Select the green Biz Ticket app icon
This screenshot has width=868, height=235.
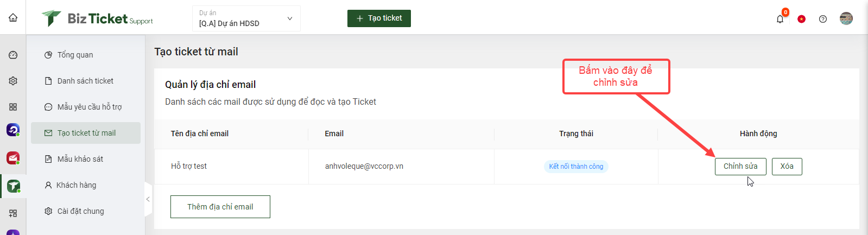13,186
